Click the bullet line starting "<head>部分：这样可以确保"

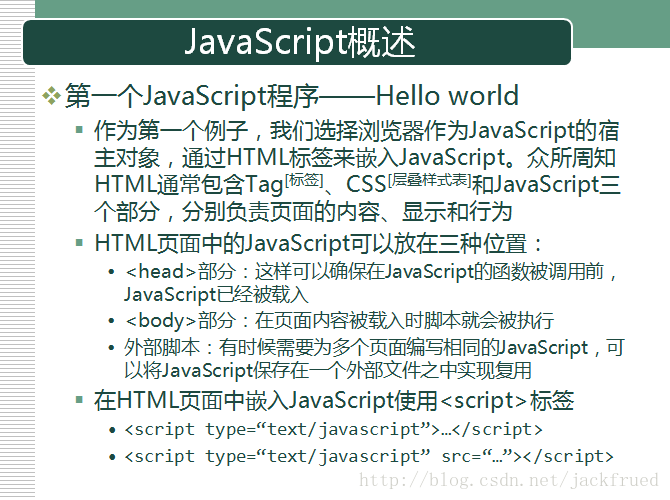pyautogui.click(x=371, y=272)
